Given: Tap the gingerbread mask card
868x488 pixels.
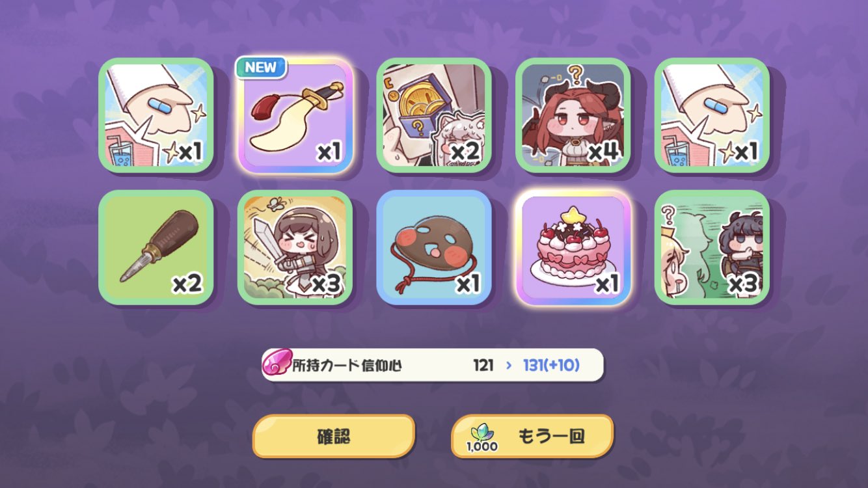Looking at the screenshot, I should tap(434, 248).
